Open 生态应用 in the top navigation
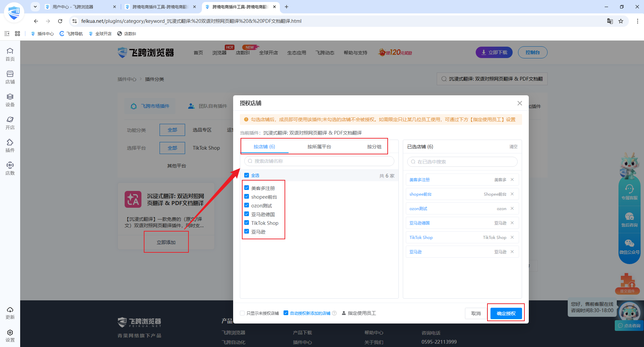Viewport: 644px width, 347px height. click(297, 53)
